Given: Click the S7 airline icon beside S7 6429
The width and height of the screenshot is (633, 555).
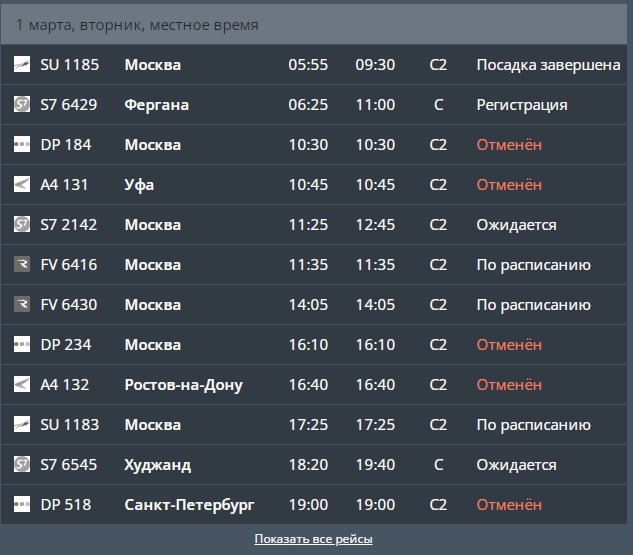Looking at the screenshot, I should point(22,105).
